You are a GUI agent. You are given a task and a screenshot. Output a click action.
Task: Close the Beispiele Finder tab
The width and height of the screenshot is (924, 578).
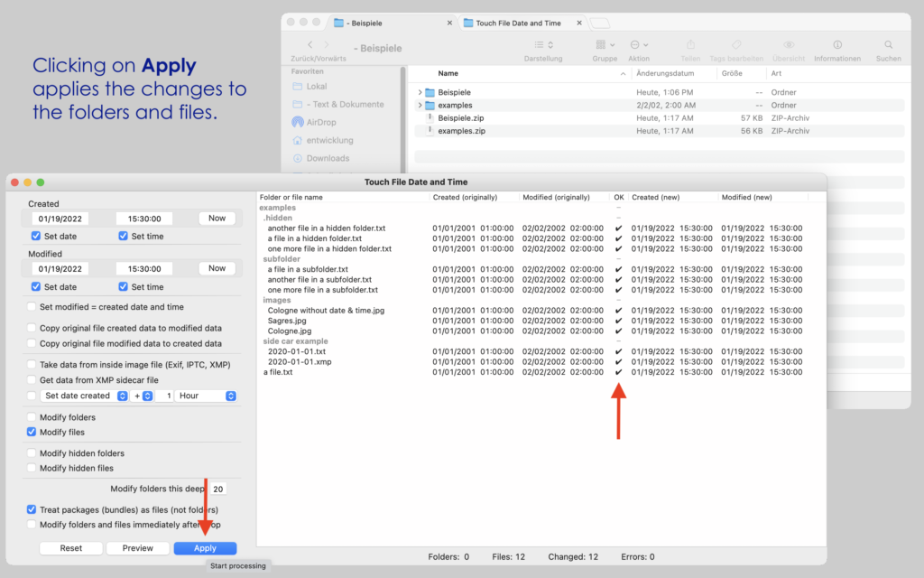[449, 23]
